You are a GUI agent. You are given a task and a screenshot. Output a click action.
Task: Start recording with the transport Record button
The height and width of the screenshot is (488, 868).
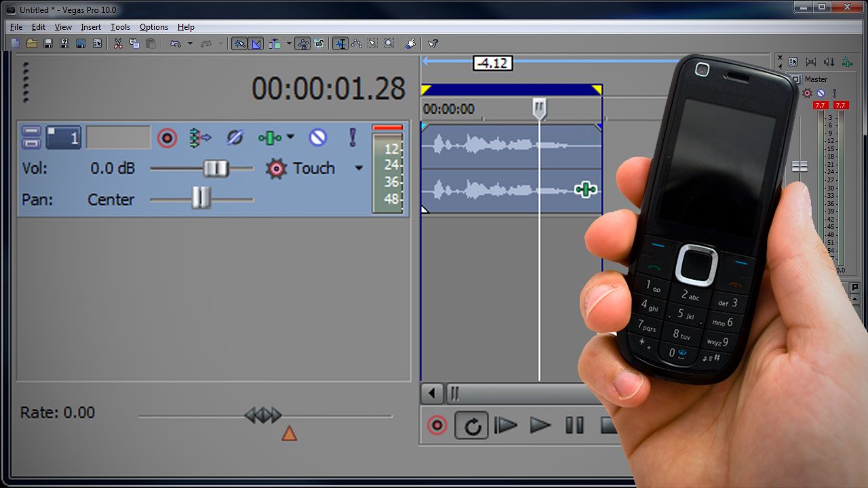[x=437, y=426]
